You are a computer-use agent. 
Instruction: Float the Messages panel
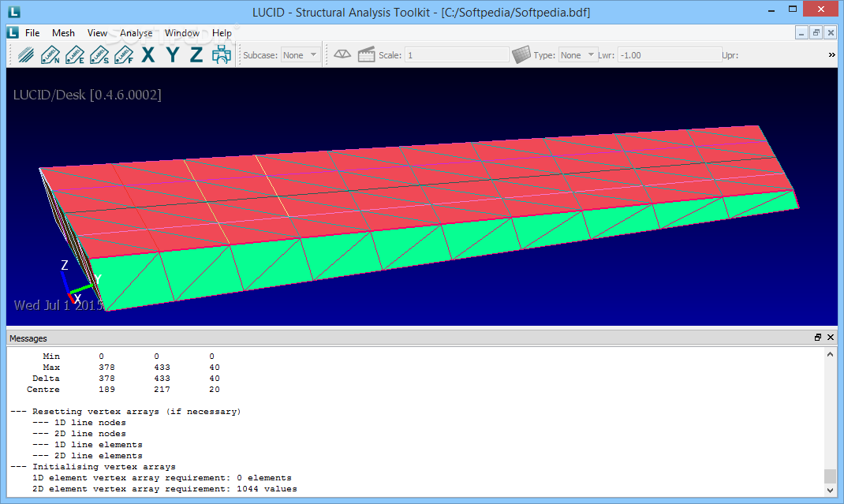(x=818, y=338)
